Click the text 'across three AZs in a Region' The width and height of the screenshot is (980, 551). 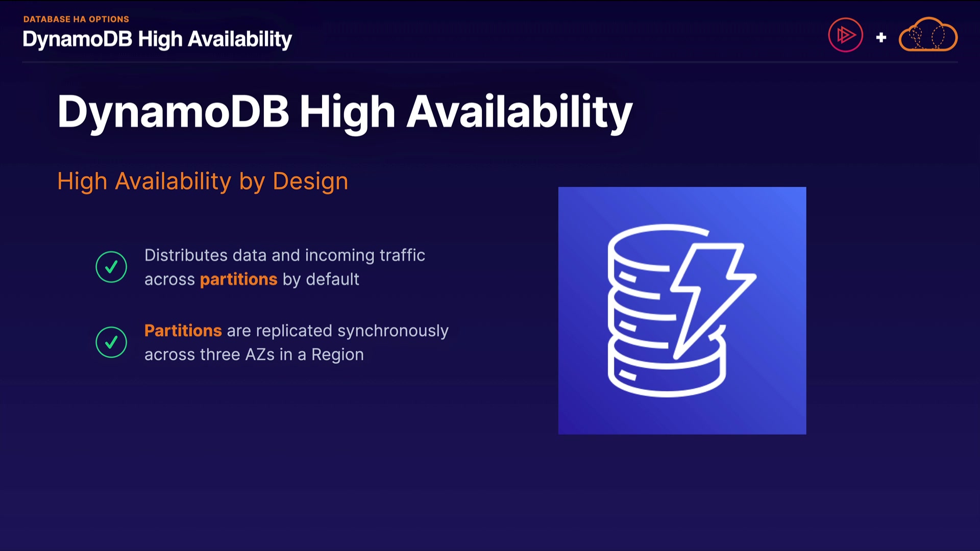[x=254, y=355]
